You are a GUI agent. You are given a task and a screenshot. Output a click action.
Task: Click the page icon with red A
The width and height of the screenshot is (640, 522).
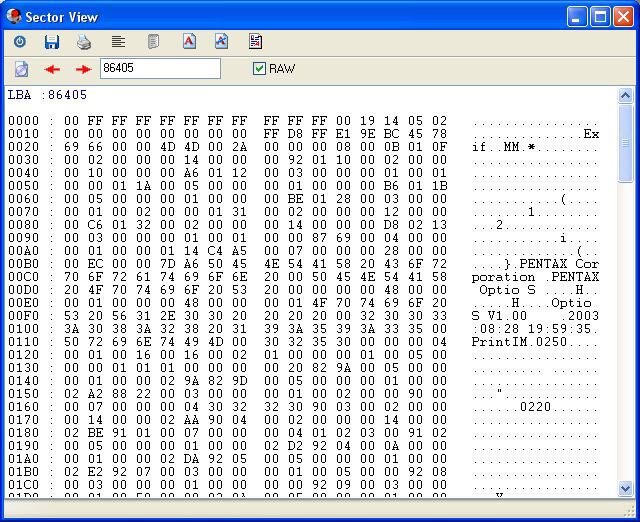189,41
